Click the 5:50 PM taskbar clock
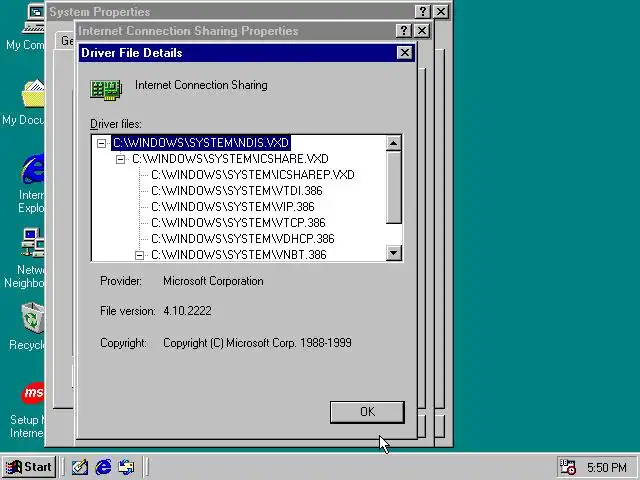The width and height of the screenshot is (640, 480). click(x=607, y=467)
